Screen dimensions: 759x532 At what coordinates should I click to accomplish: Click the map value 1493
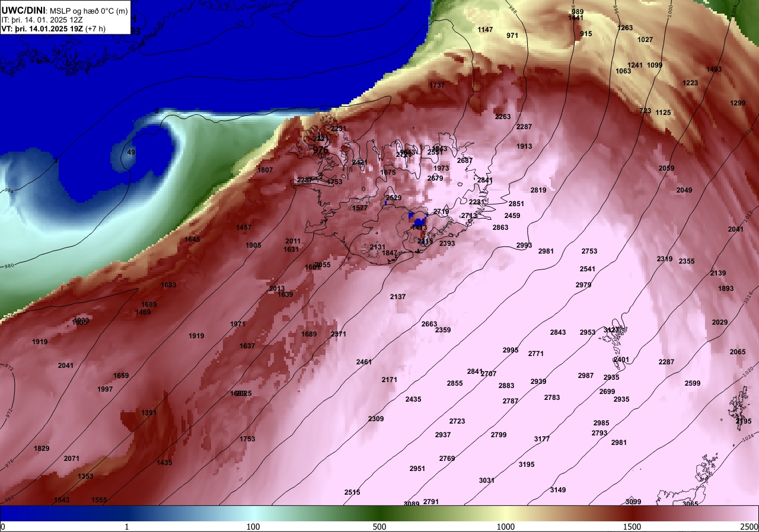714,69
